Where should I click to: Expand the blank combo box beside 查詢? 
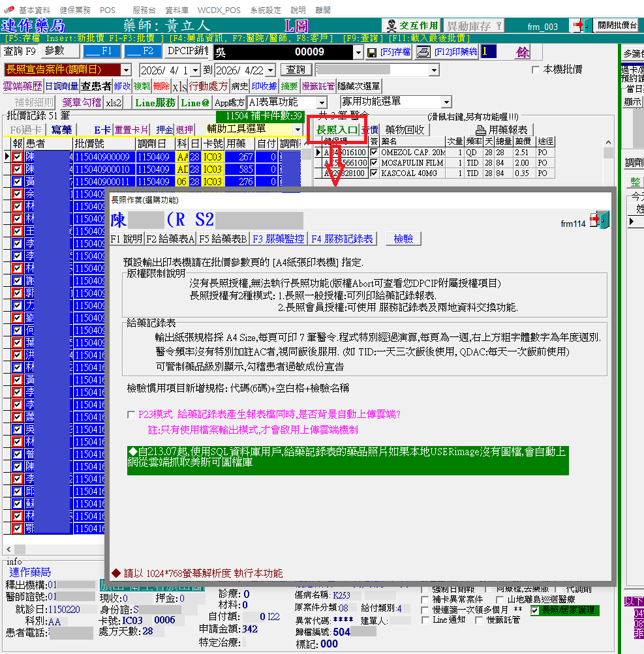click(x=434, y=70)
